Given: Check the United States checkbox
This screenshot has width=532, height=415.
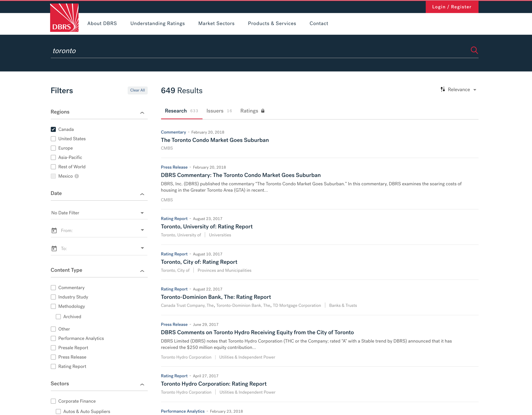Looking at the screenshot, I should tap(53, 139).
